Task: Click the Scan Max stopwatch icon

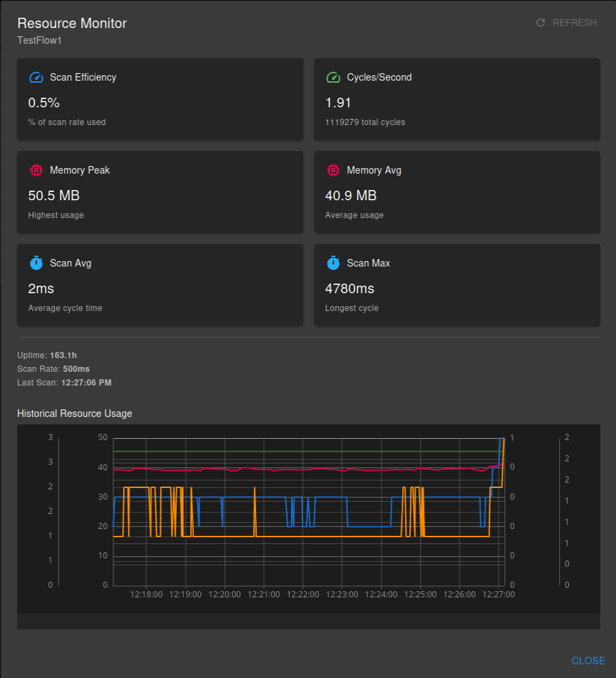Action: point(333,263)
